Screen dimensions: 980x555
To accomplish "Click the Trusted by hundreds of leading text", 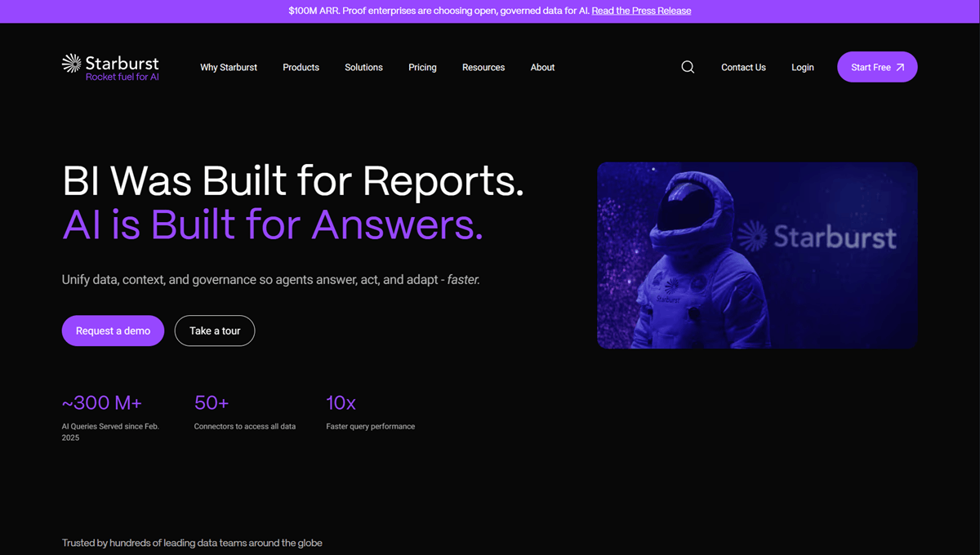I will pos(192,543).
